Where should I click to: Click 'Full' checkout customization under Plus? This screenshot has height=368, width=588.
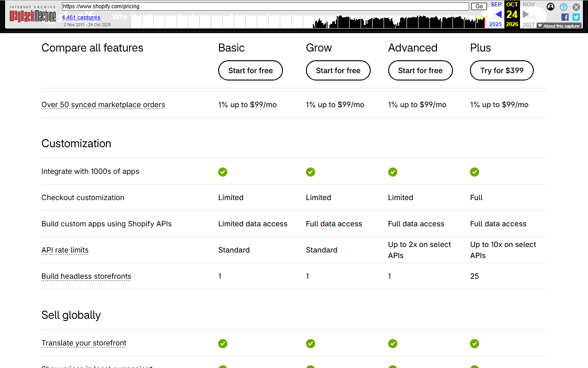tap(476, 197)
